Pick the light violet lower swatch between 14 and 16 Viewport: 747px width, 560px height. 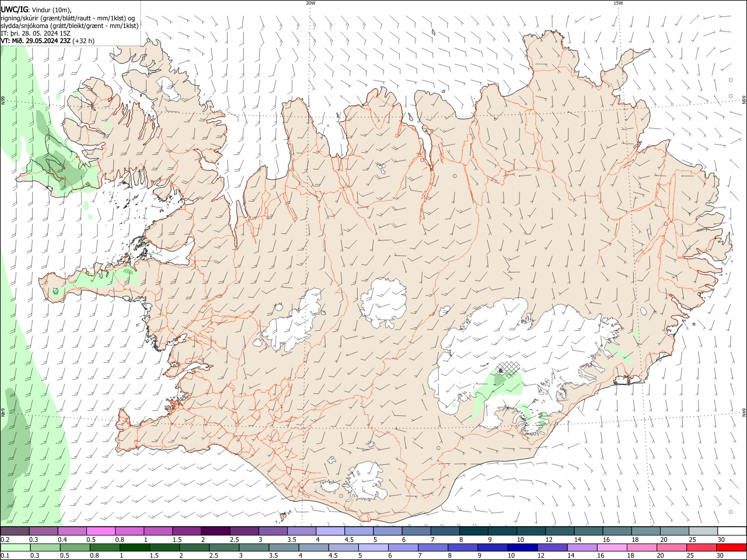click(x=582, y=547)
